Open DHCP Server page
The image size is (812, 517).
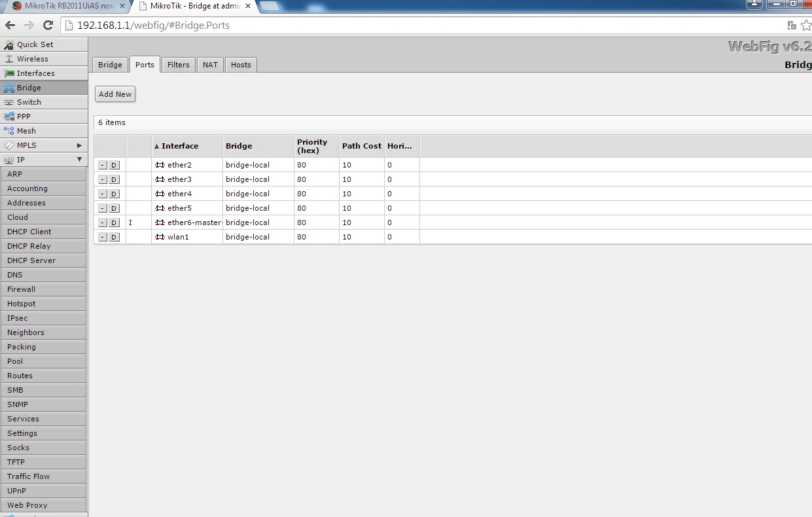(x=43, y=260)
